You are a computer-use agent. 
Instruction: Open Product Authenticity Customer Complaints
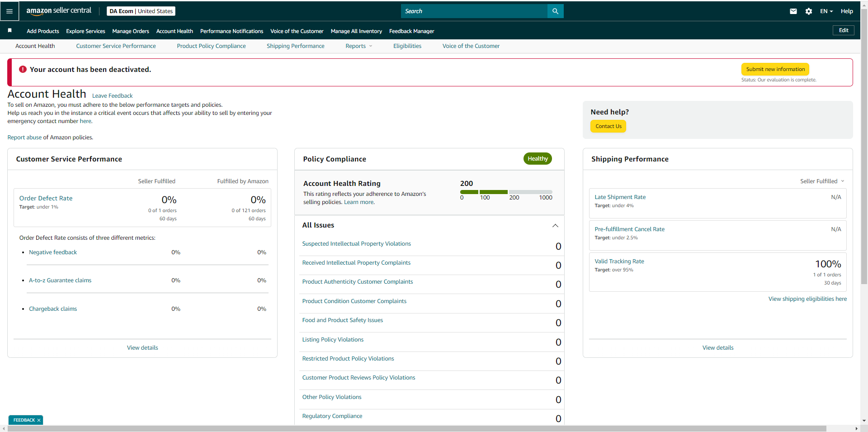click(x=358, y=282)
